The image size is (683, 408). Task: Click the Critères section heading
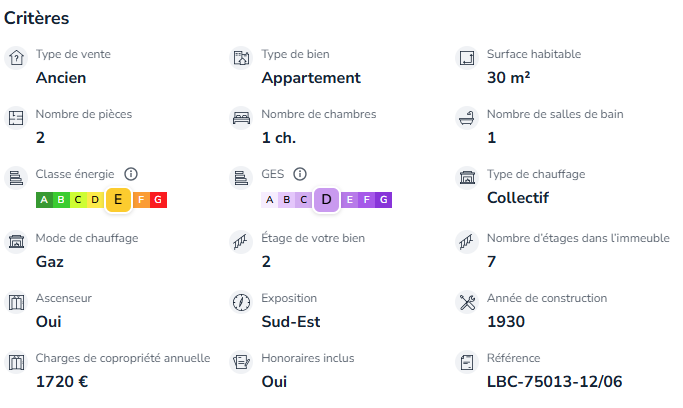pos(37,18)
